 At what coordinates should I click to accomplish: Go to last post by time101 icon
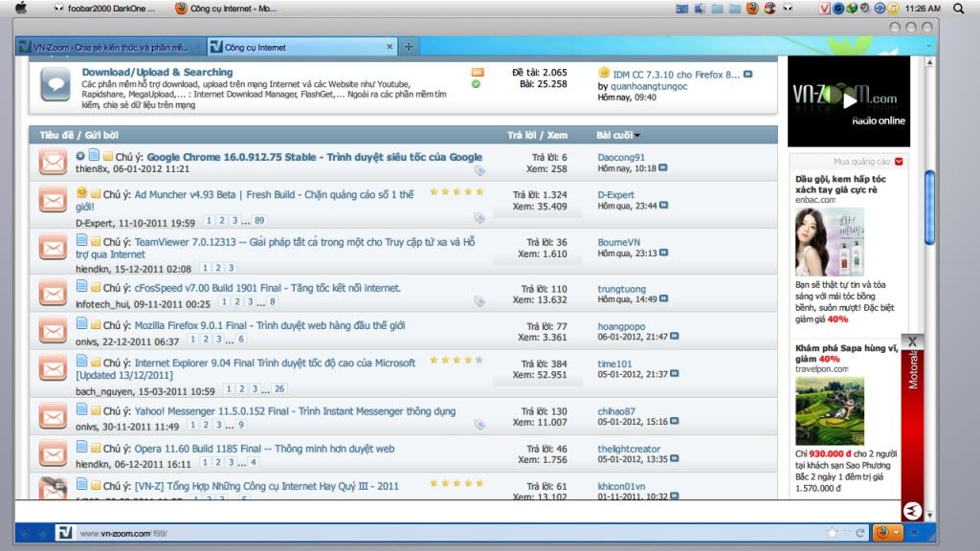[675, 374]
